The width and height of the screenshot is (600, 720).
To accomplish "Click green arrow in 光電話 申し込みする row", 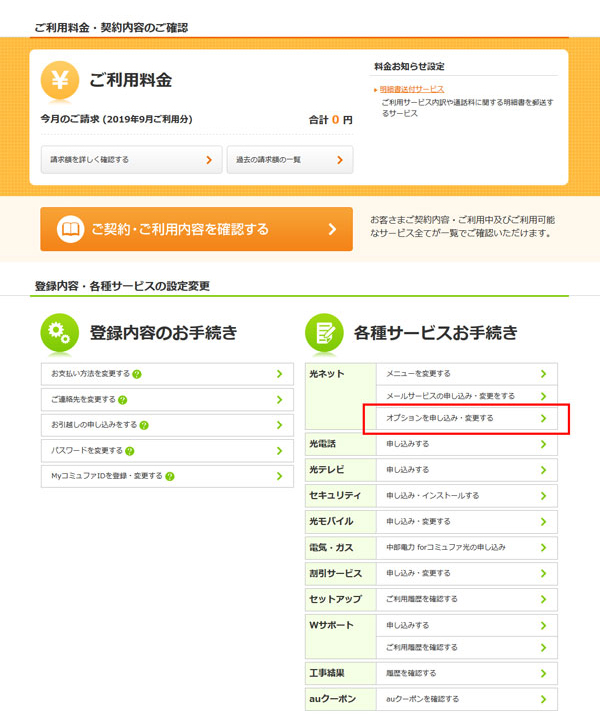I will 544,444.
